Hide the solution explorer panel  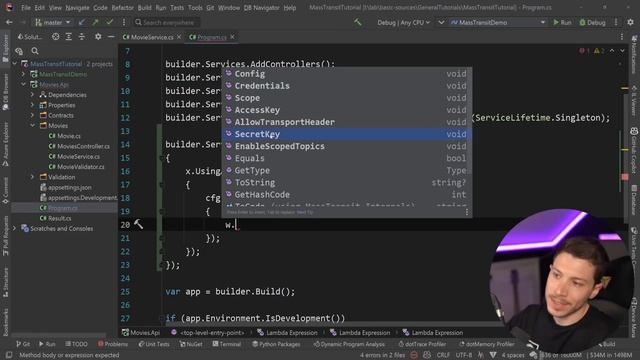point(111,37)
